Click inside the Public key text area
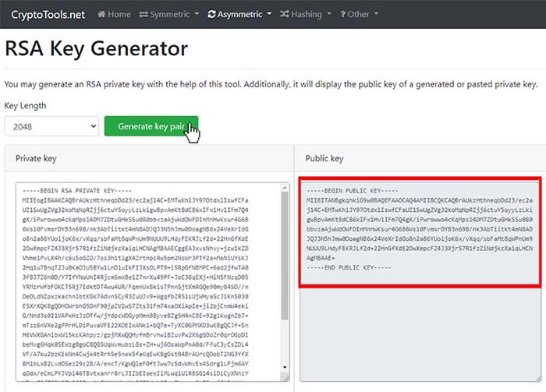This screenshot has width=546, height=392. (x=420, y=282)
